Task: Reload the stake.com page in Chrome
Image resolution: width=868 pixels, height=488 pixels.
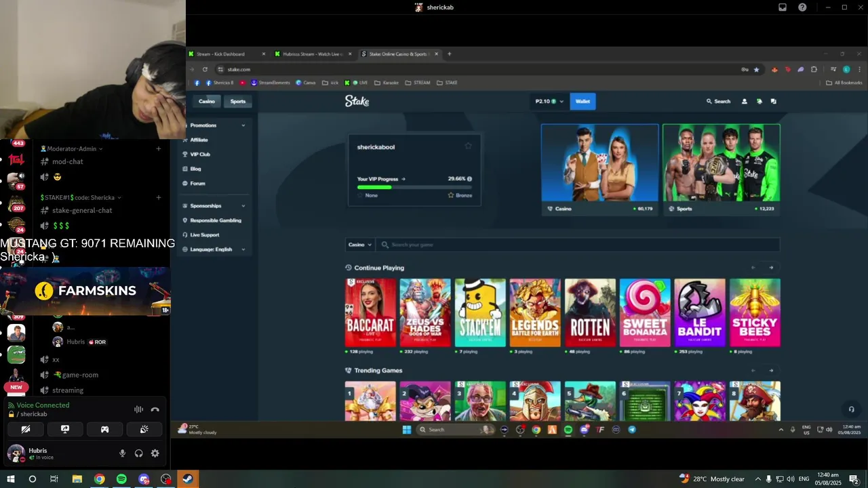Action: pyautogui.click(x=205, y=69)
